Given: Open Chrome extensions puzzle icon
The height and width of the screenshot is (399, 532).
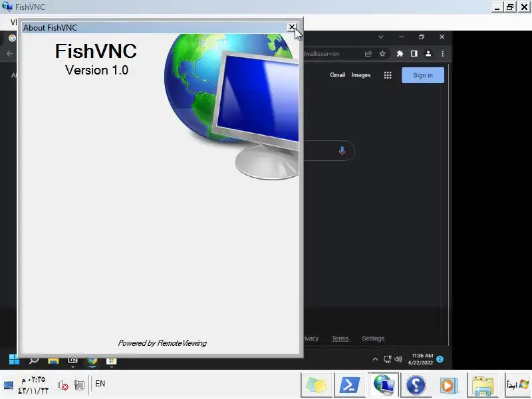Looking at the screenshot, I should (400, 54).
